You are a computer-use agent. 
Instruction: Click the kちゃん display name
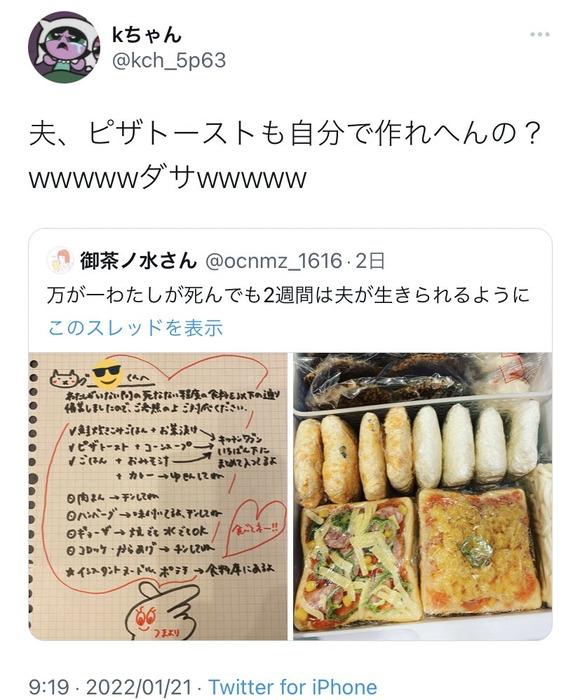coord(147,34)
